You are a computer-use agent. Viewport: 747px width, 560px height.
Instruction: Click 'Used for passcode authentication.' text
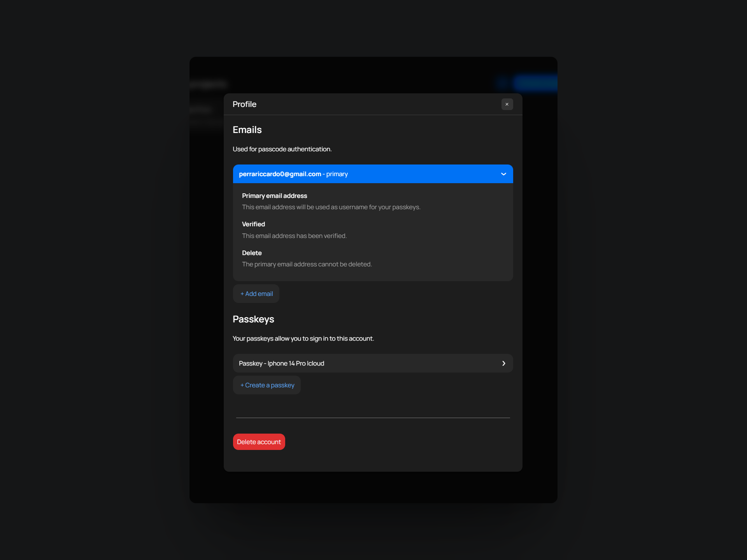(282, 149)
